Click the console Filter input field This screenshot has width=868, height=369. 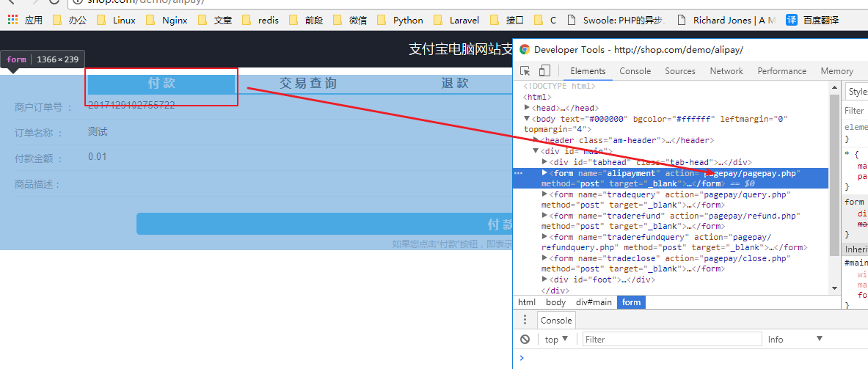click(672, 340)
